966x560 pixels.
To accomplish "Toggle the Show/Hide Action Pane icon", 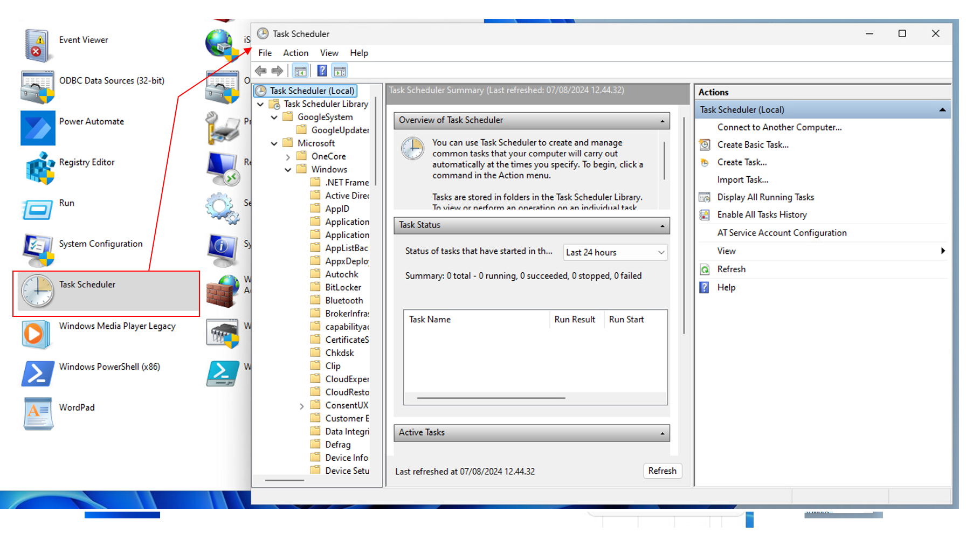I will tap(340, 71).
